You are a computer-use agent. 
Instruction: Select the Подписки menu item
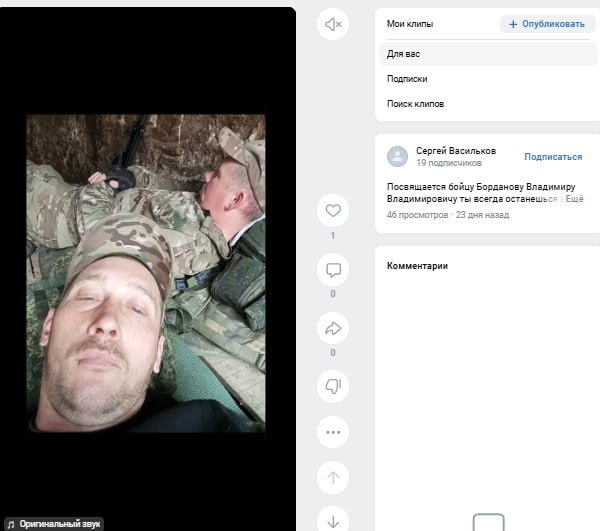click(x=407, y=79)
